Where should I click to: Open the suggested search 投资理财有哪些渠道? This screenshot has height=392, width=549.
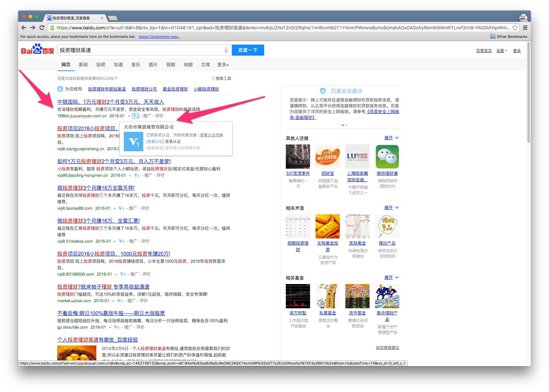pyautogui.click(x=107, y=89)
